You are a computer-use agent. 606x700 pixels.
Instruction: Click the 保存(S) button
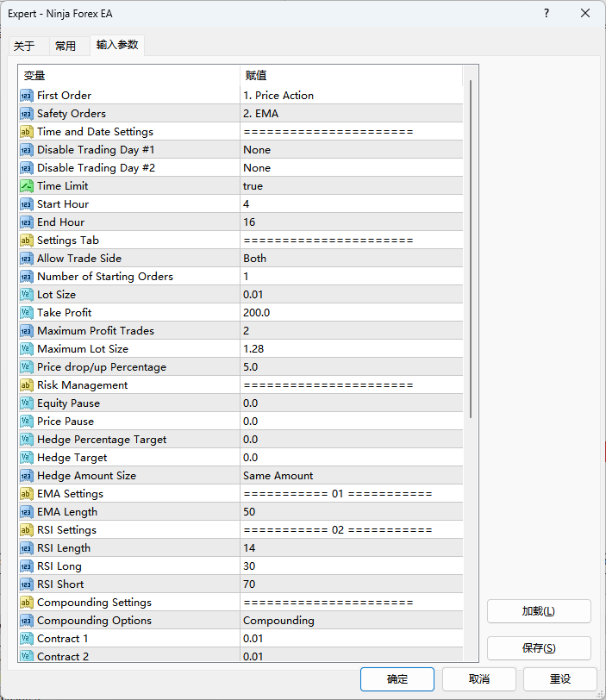click(539, 648)
